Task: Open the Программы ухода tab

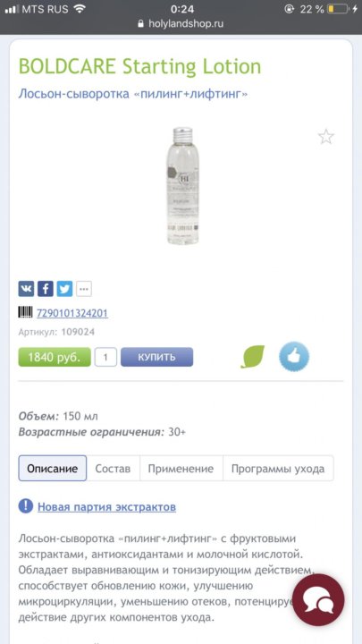Action: [278, 468]
